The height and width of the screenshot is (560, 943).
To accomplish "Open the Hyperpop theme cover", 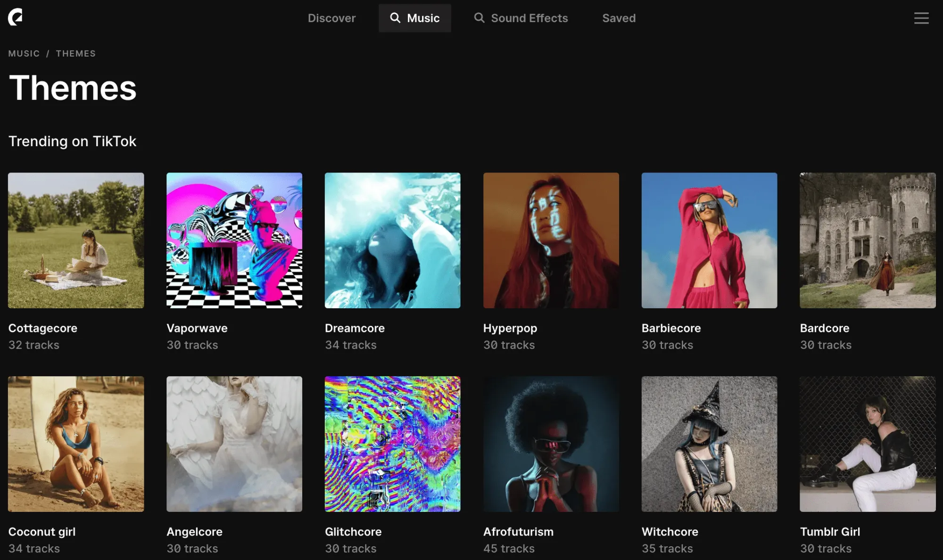I will [551, 240].
